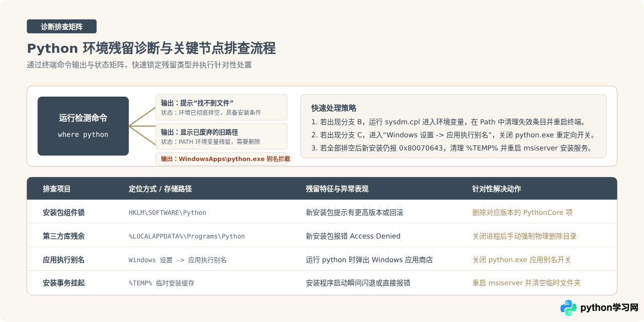Click the 残留特征与异常表现 column header

337,189
